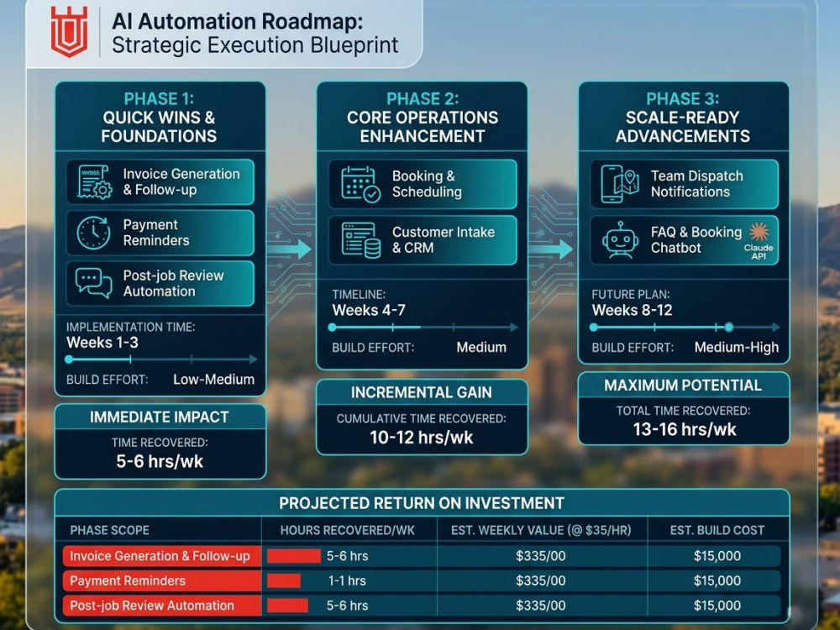The height and width of the screenshot is (630, 840).
Task: Open the Payment Reminders card
Action: tap(160, 233)
